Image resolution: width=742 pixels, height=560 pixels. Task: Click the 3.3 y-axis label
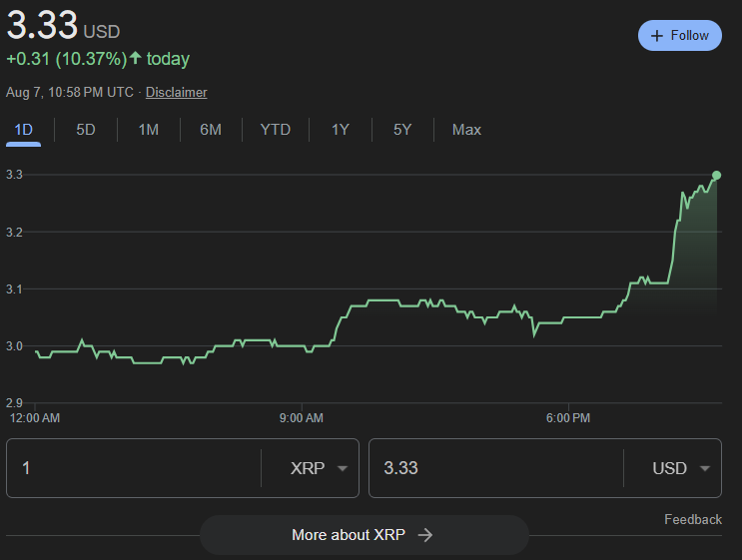point(14,175)
